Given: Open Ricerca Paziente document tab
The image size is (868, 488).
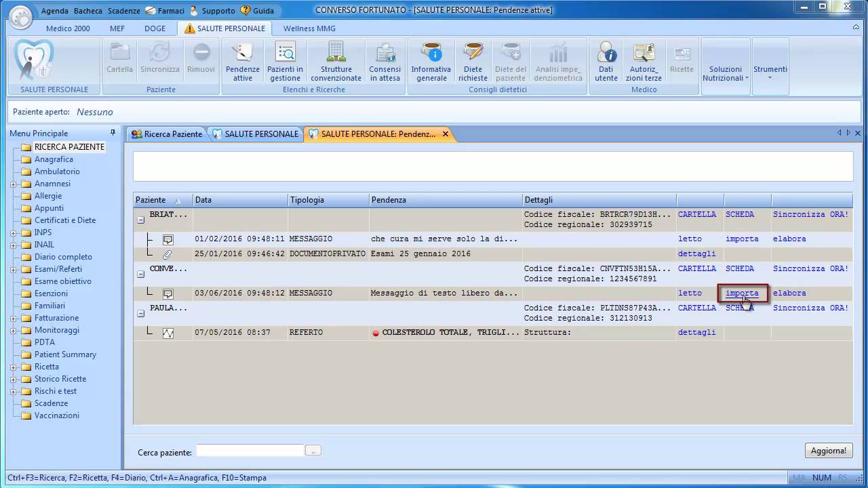Looking at the screenshot, I should (166, 134).
